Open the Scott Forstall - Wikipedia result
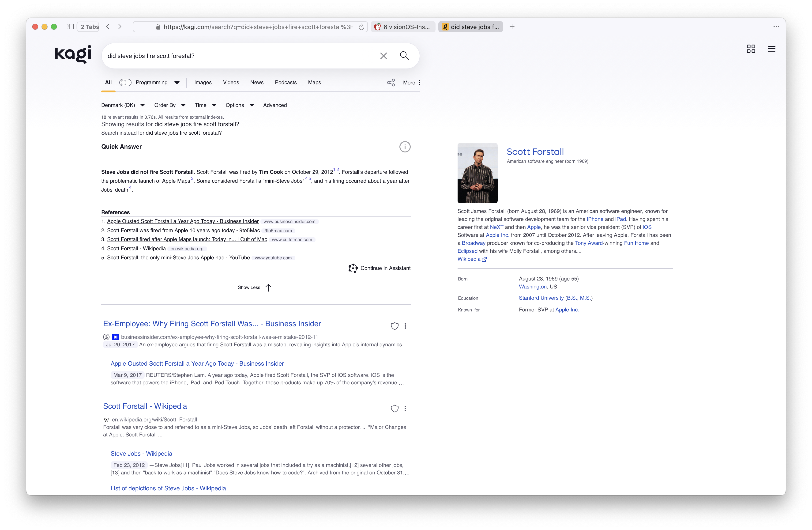 point(145,406)
